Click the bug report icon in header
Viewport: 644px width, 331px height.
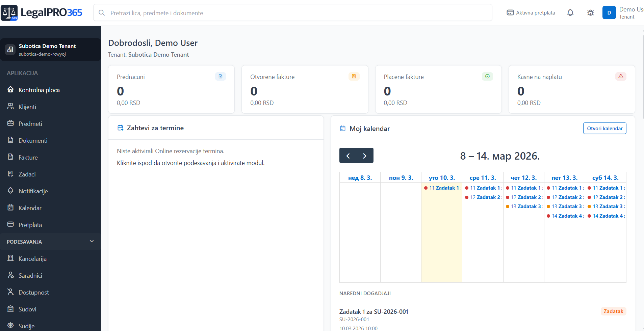(590, 13)
